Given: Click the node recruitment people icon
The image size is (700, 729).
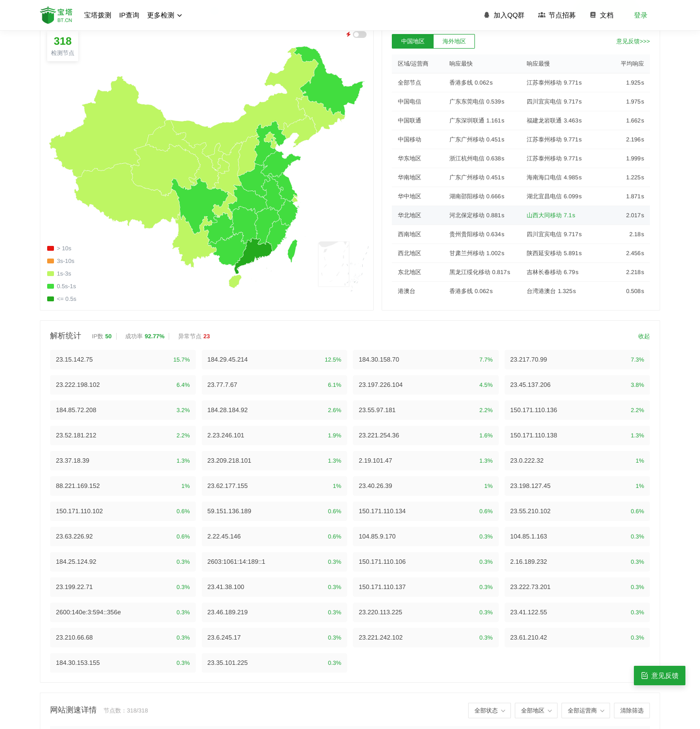Looking at the screenshot, I should point(542,15).
